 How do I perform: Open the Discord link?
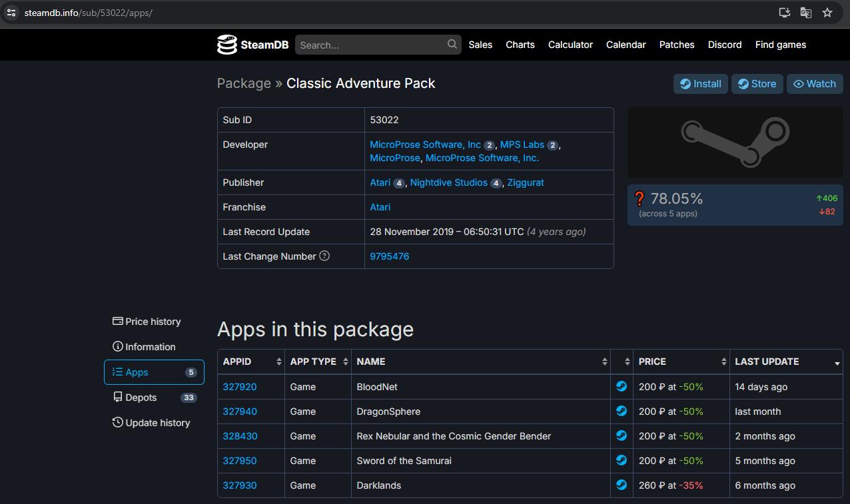[x=725, y=45]
